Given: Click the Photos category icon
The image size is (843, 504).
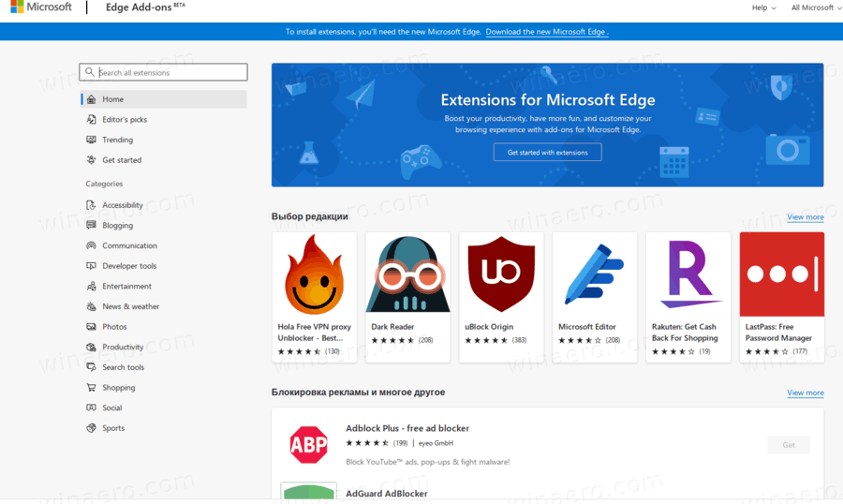Looking at the screenshot, I should click(92, 327).
